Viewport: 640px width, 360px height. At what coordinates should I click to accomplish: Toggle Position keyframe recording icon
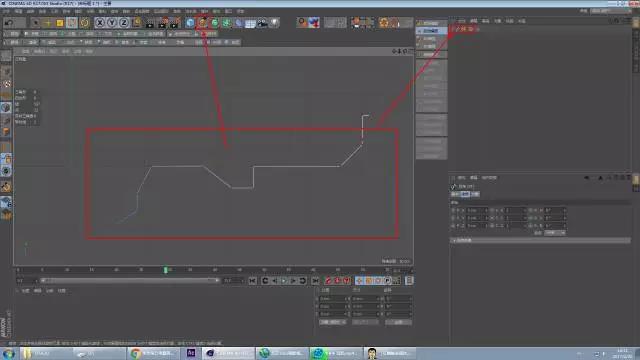tap(359, 281)
